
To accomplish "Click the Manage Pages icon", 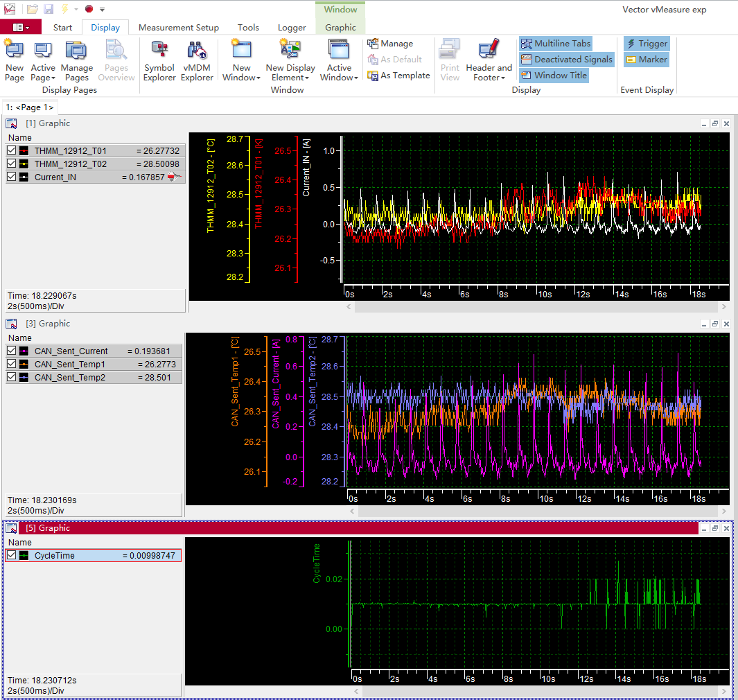I will 76,61.
